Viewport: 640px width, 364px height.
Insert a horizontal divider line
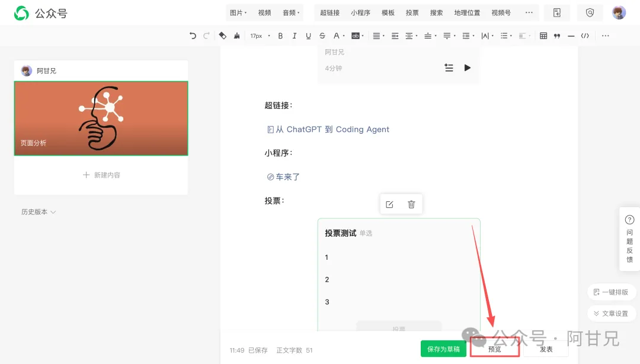point(571,36)
